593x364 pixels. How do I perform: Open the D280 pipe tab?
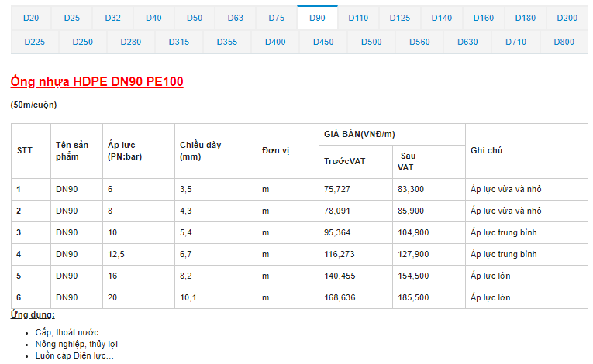coord(131,42)
